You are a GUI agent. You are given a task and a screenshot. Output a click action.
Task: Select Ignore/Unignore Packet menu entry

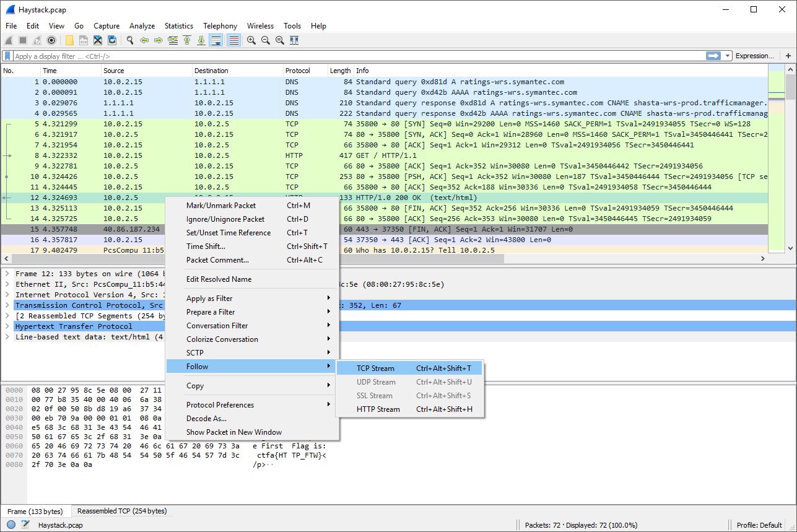click(x=251, y=219)
